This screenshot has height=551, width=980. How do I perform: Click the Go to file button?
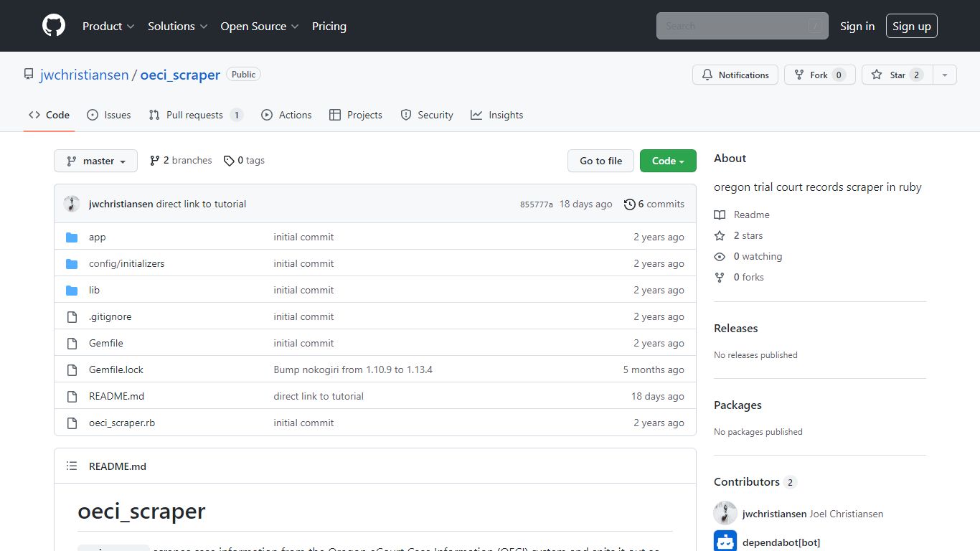(x=601, y=161)
